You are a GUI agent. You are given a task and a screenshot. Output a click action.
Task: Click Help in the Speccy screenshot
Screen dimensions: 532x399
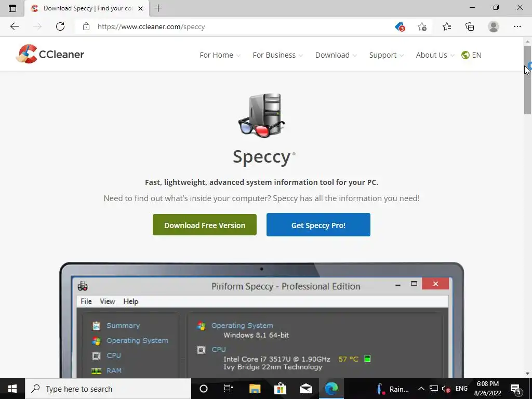coord(130,301)
